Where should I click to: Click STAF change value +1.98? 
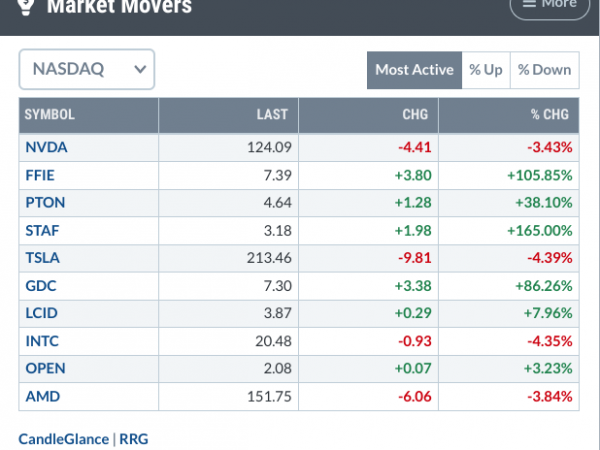(x=413, y=231)
